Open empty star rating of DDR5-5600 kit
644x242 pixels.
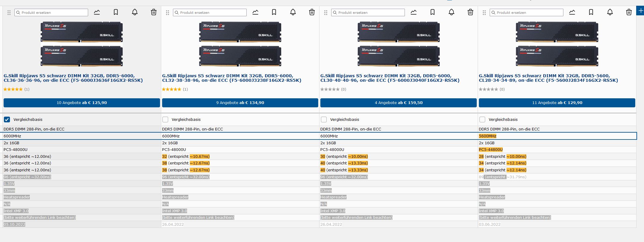tap(488, 89)
